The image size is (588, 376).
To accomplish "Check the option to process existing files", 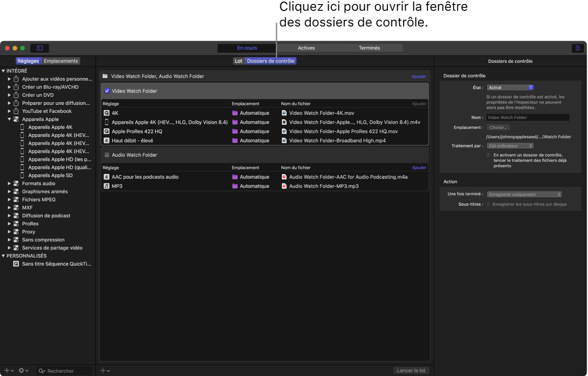I will (x=489, y=154).
